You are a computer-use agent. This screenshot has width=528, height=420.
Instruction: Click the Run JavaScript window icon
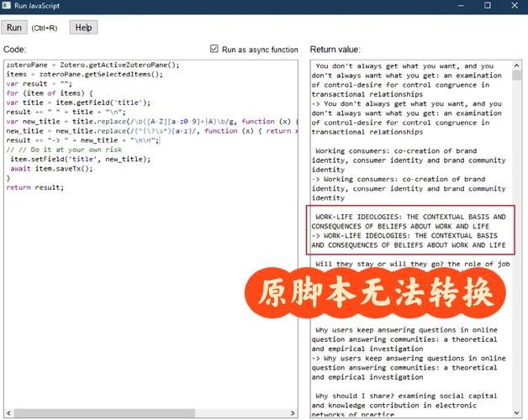[x=7, y=6]
